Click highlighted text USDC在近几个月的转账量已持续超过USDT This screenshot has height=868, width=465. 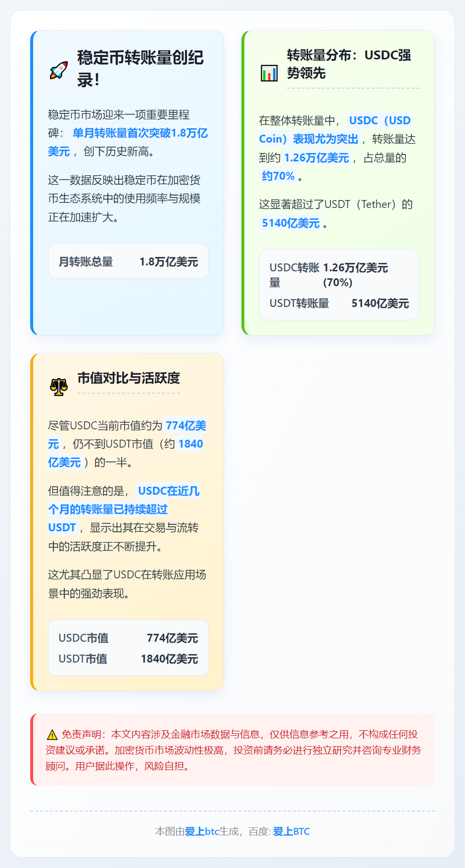[x=124, y=510]
